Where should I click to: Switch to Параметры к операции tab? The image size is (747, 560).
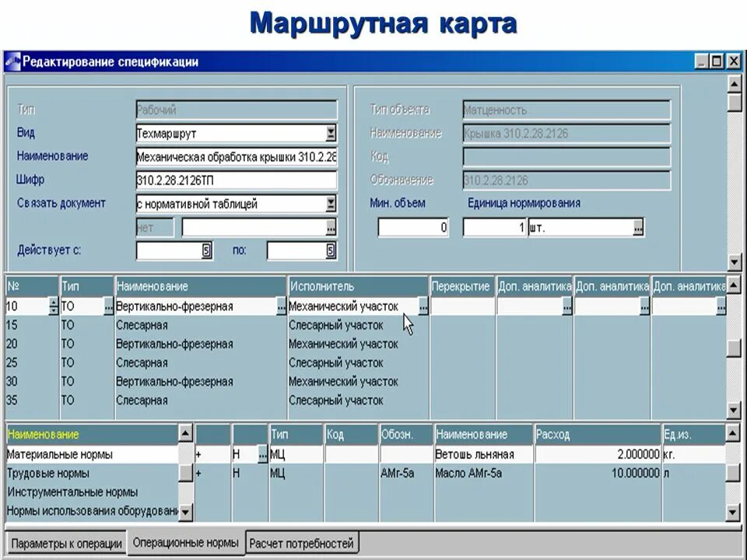(66, 544)
